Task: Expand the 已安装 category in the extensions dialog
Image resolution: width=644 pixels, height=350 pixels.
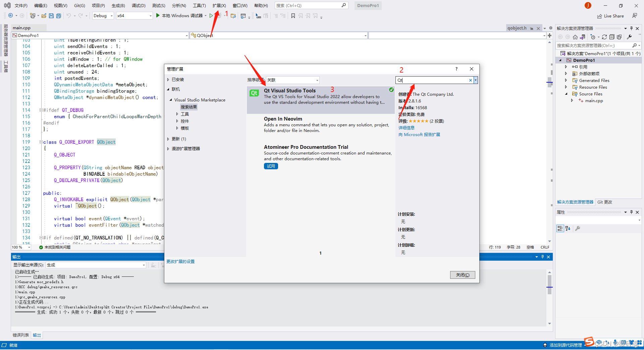Action: tap(168, 80)
